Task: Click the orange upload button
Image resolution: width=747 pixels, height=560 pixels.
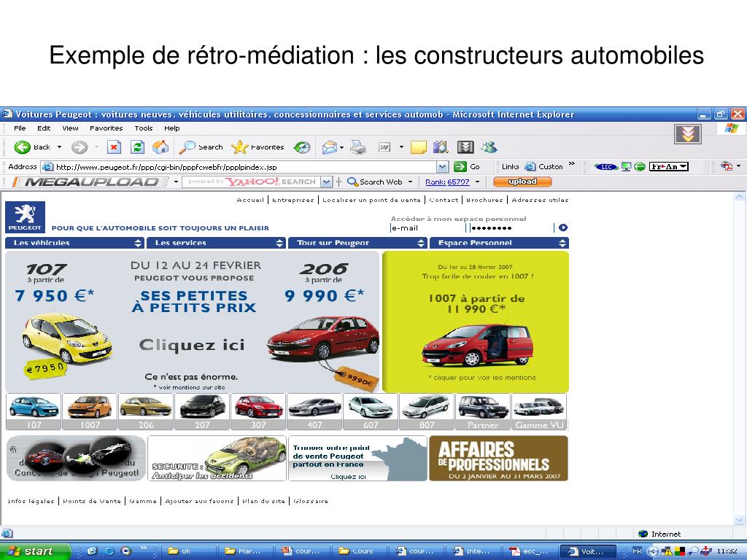Action: [x=522, y=182]
